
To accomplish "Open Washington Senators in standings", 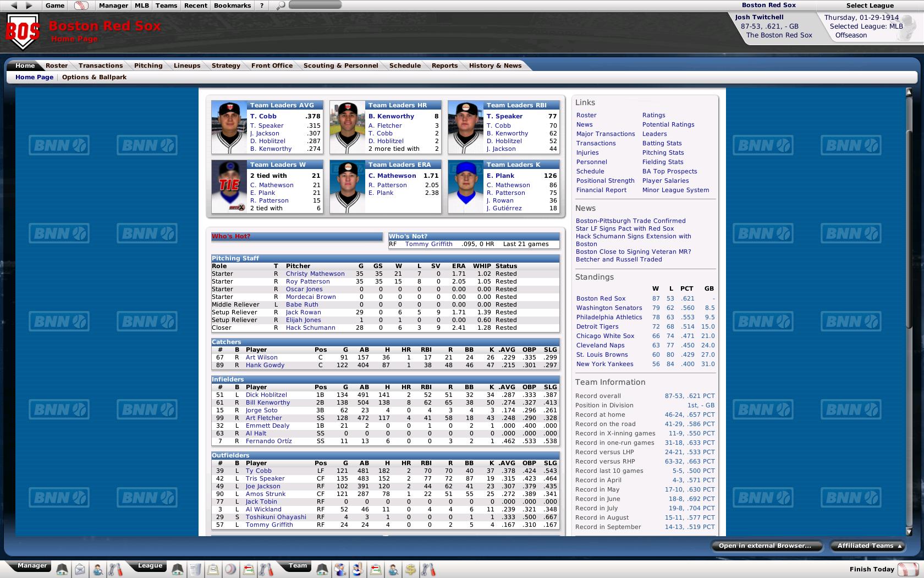I will point(609,308).
